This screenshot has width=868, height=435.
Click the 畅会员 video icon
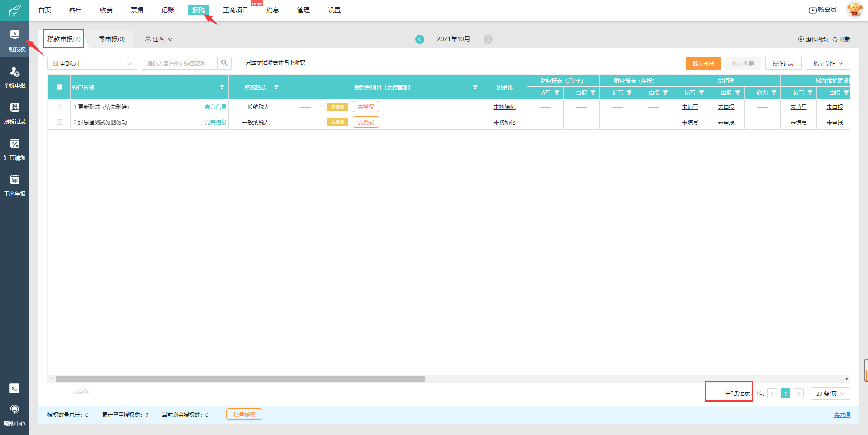click(812, 10)
